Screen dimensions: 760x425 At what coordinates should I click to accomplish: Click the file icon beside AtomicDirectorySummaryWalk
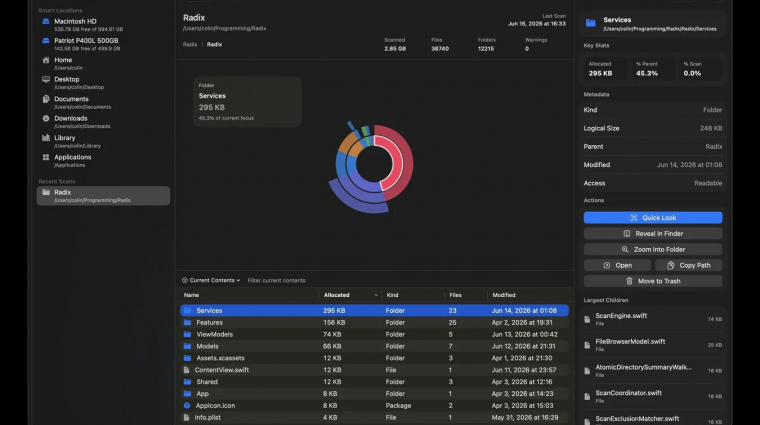(x=587, y=371)
